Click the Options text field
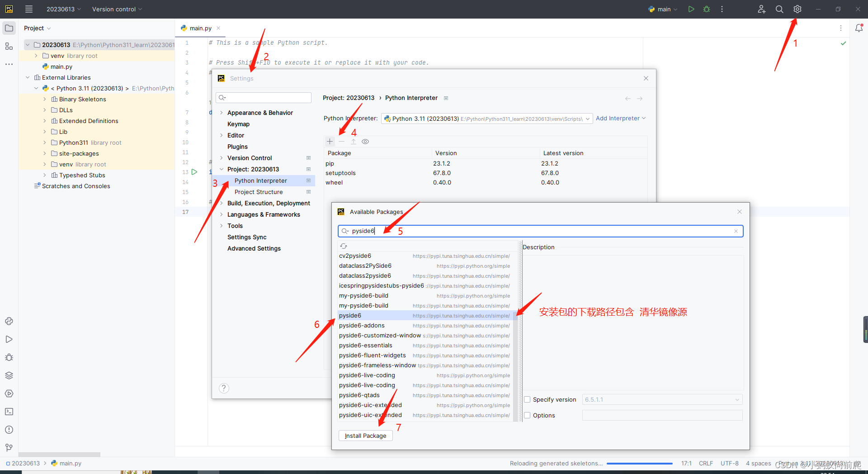 (x=662, y=415)
